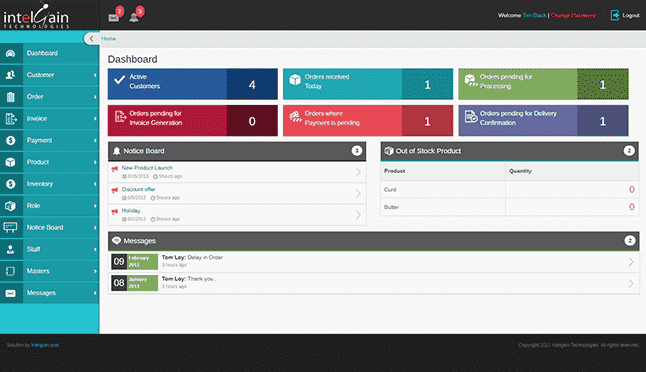
Task: Expand the Customer submenu arrow
Action: [95, 75]
